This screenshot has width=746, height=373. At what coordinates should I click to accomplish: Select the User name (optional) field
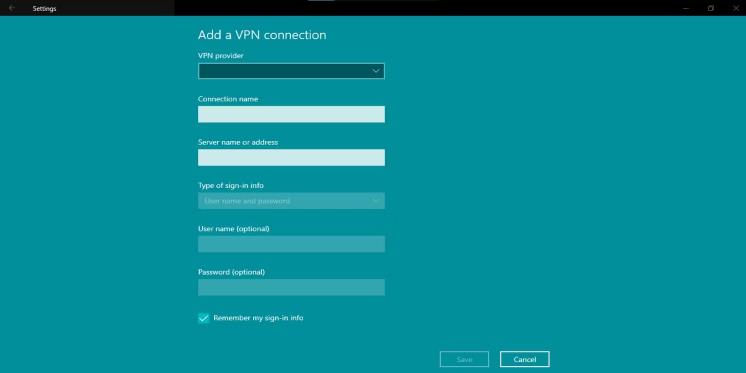[x=291, y=244]
